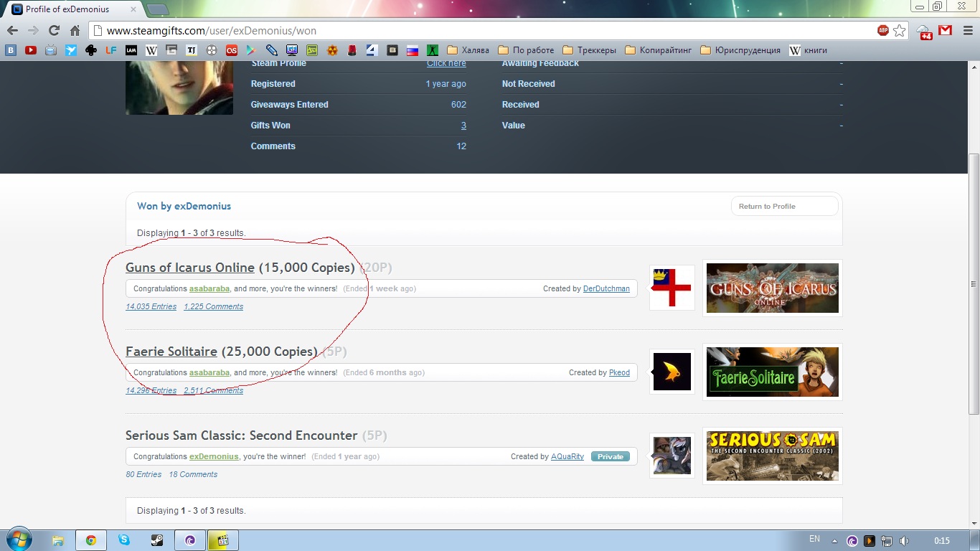
Task: Open the Chrome menu button
Action: (966, 31)
